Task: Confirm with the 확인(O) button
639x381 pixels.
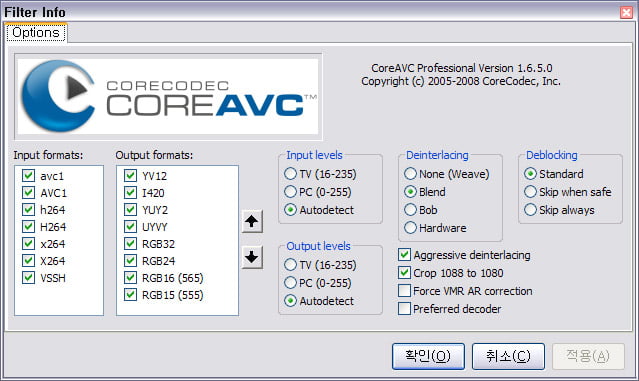Action: click(x=428, y=356)
